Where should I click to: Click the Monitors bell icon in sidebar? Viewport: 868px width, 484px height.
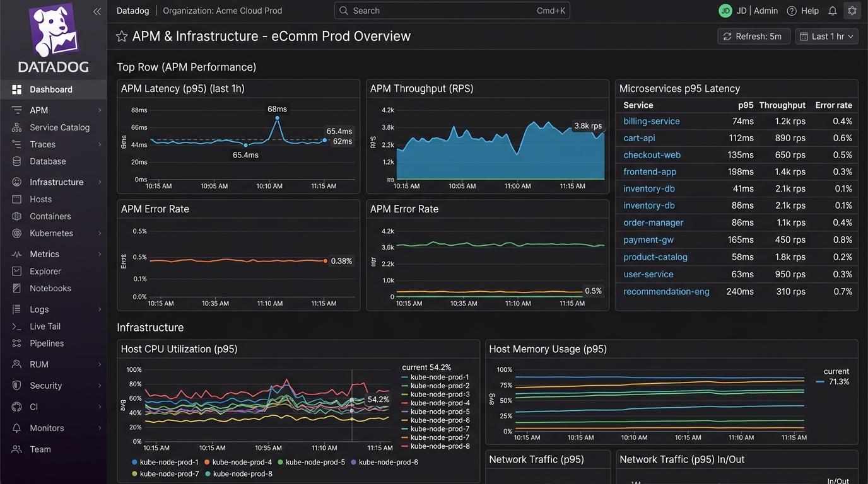coord(17,428)
